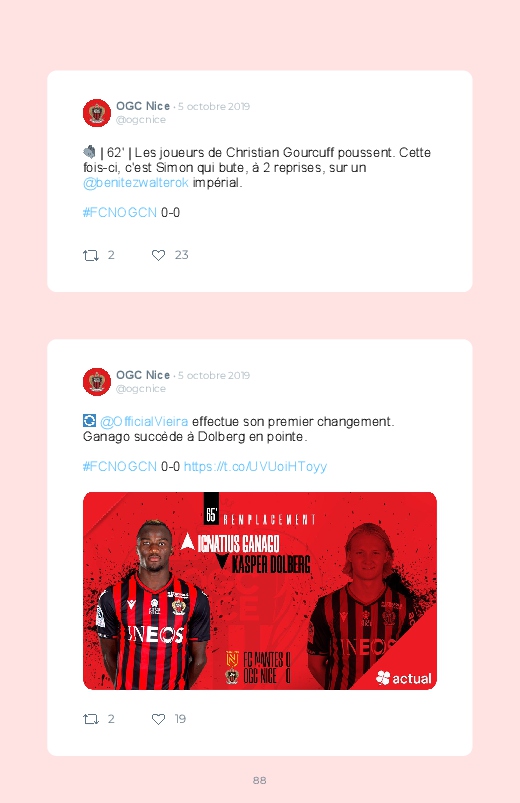Open the Ganago replacement image
520x803 pixels.
click(260, 591)
